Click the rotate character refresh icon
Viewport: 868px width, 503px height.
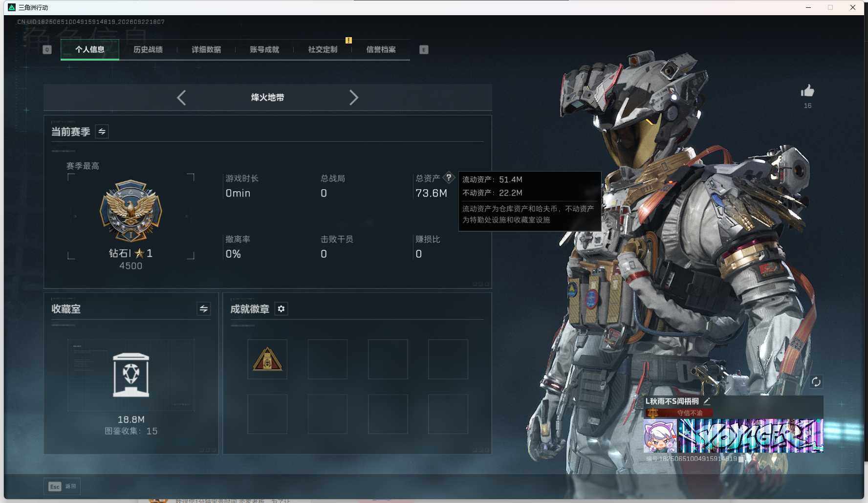816,381
